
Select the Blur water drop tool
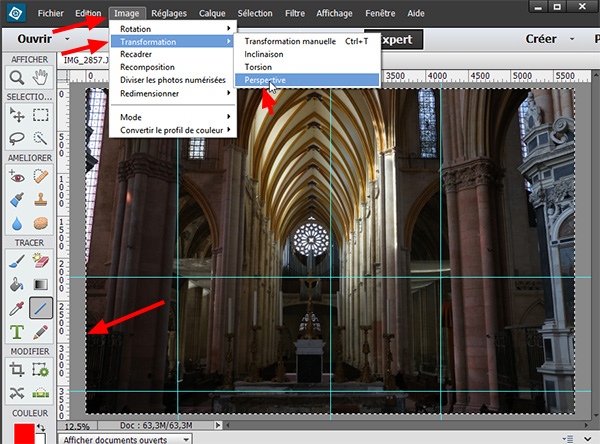pos(17,223)
